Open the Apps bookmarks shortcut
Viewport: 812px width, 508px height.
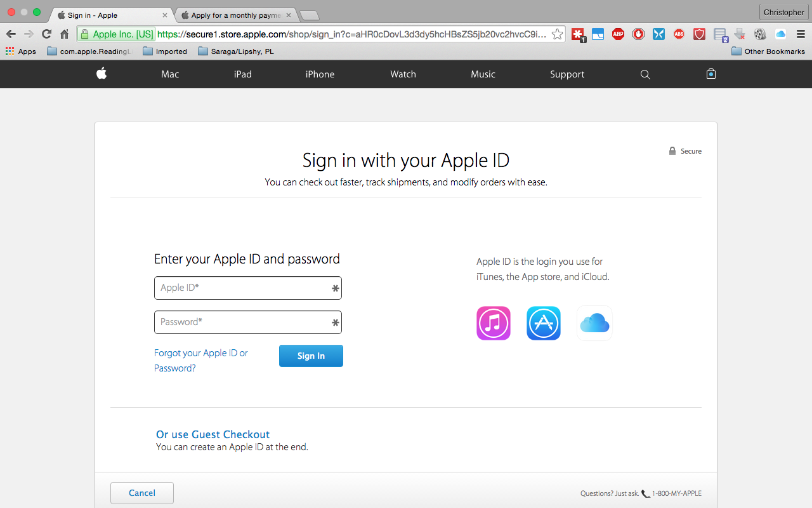[x=21, y=51]
